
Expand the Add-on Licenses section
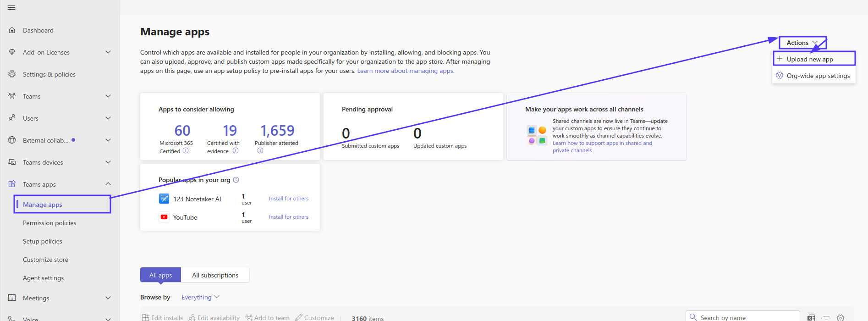click(x=108, y=52)
